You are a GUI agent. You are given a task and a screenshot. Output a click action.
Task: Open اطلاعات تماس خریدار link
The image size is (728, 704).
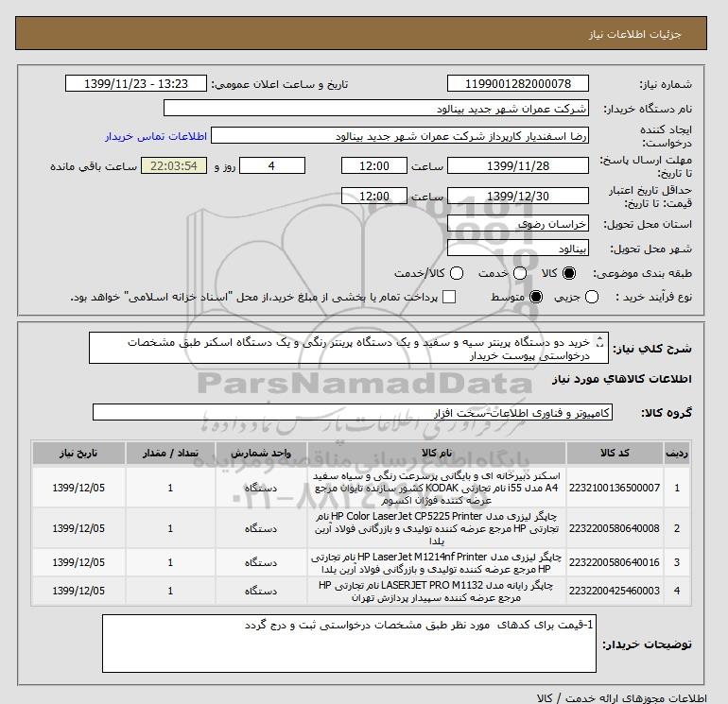[x=156, y=136]
